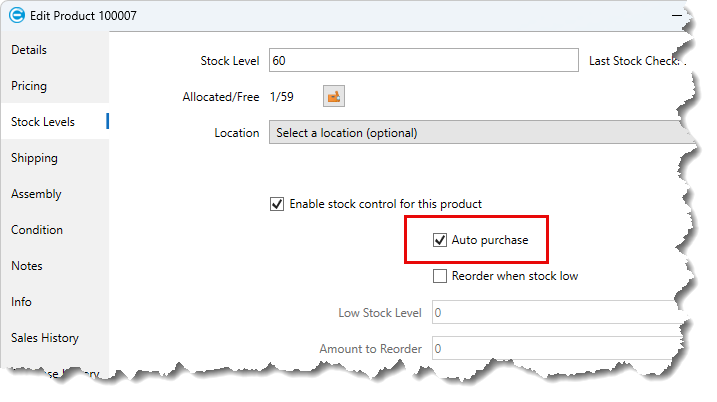Image resolution: width=717 pixels, height=402 pixels.
Task: View the Sales History tab
Action: point(45,338)
